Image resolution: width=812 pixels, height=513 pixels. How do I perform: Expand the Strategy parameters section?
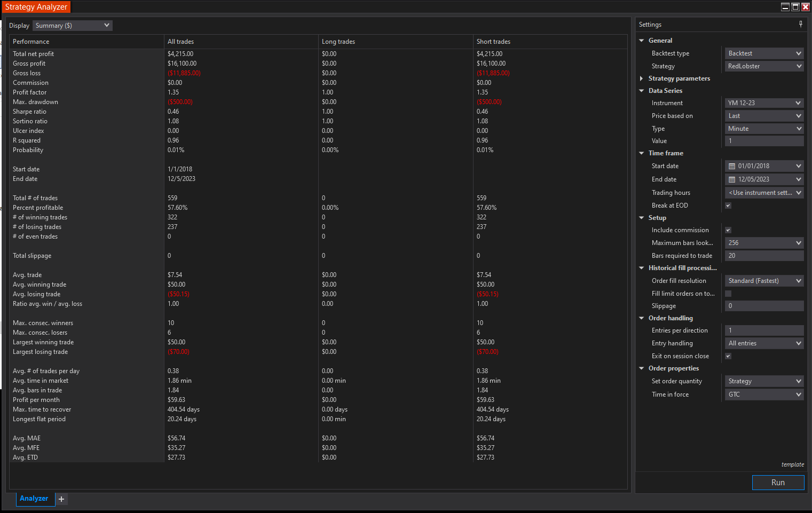[x=642, y=78]
